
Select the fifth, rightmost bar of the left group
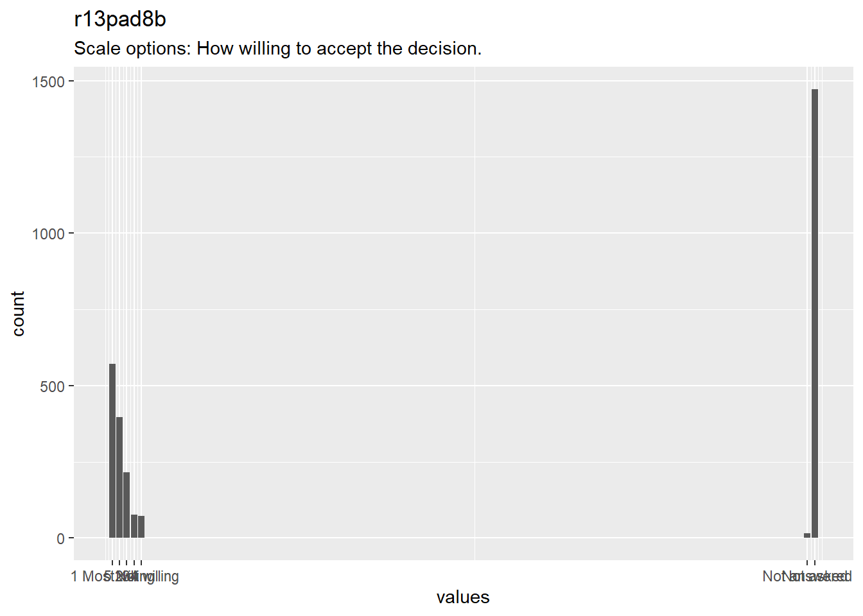141,527
